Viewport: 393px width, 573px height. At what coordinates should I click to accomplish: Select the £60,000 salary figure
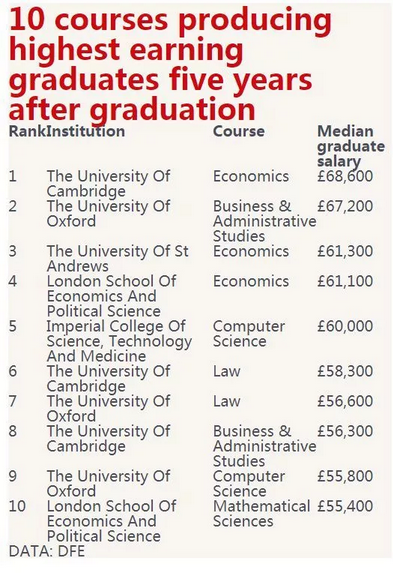click(345, 326)
